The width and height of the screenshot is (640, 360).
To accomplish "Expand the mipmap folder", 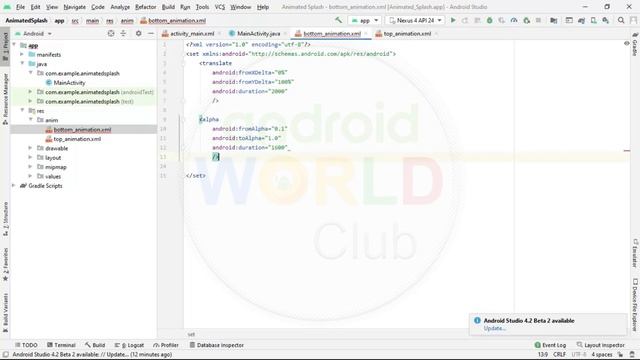I will click(x=30, y=167).
